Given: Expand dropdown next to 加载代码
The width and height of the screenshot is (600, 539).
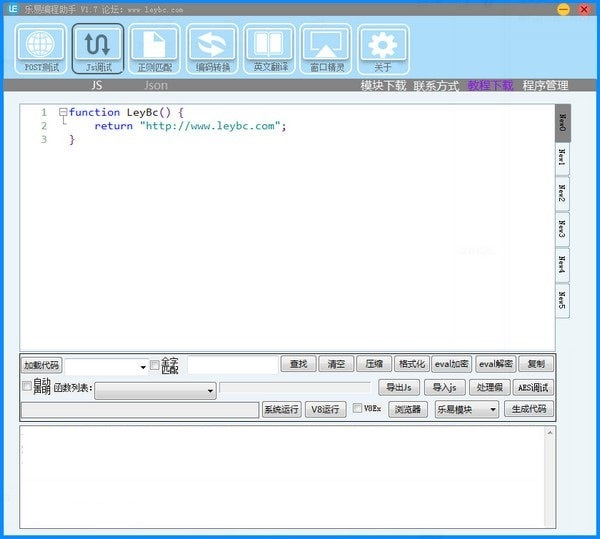Looking at the screenshot, I should (x=143, y=367).
